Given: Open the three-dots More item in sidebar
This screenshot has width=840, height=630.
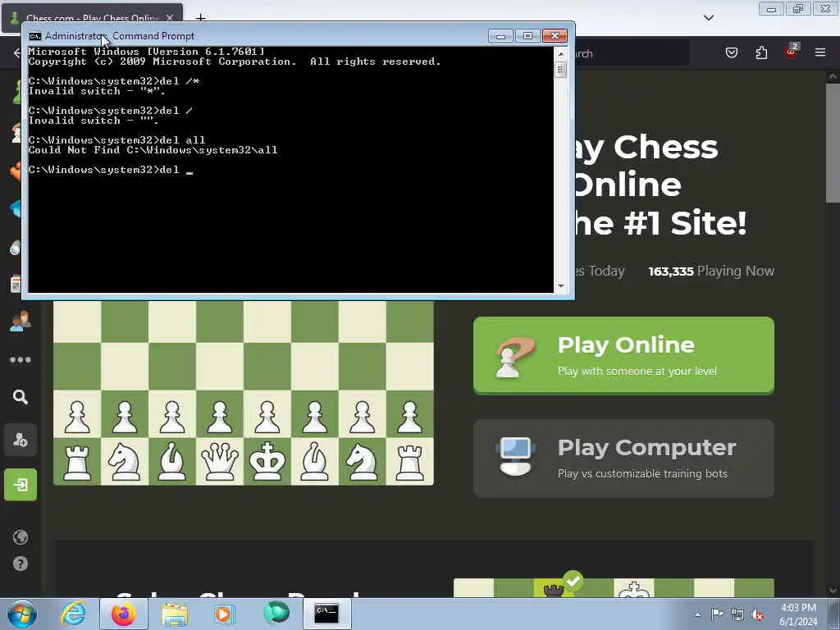Looking at the screenshot, I should [x=21, y=359].
